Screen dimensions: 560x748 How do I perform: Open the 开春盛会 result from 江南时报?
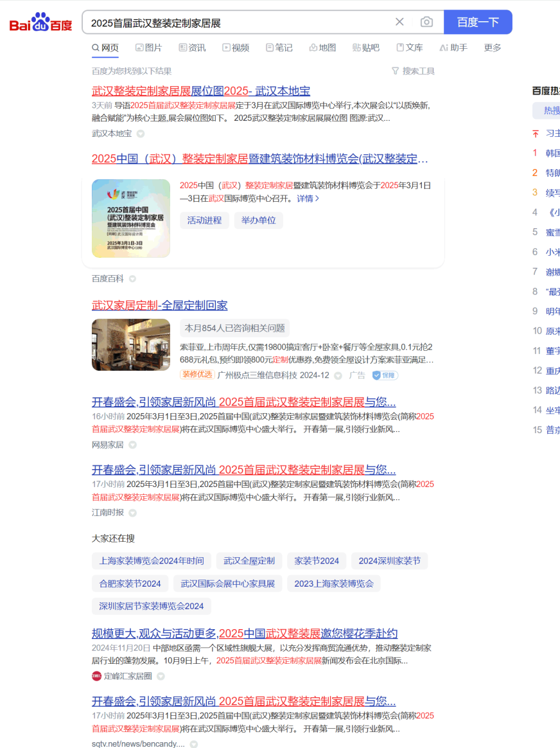coord(243,469)
